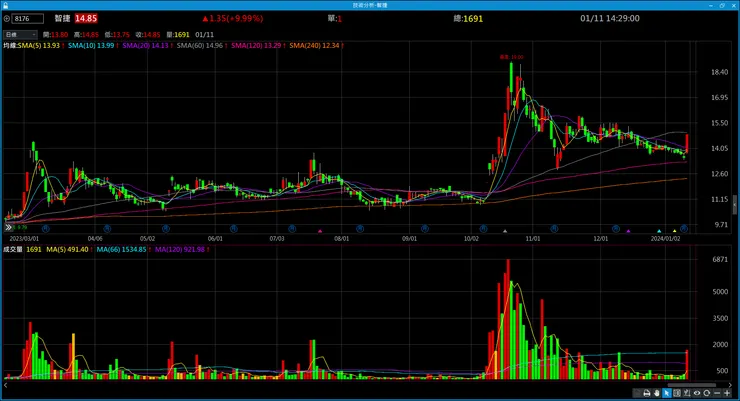740x401 pixels.
Task: Click the 成交量 volume panel label
Action: point(13,250)
